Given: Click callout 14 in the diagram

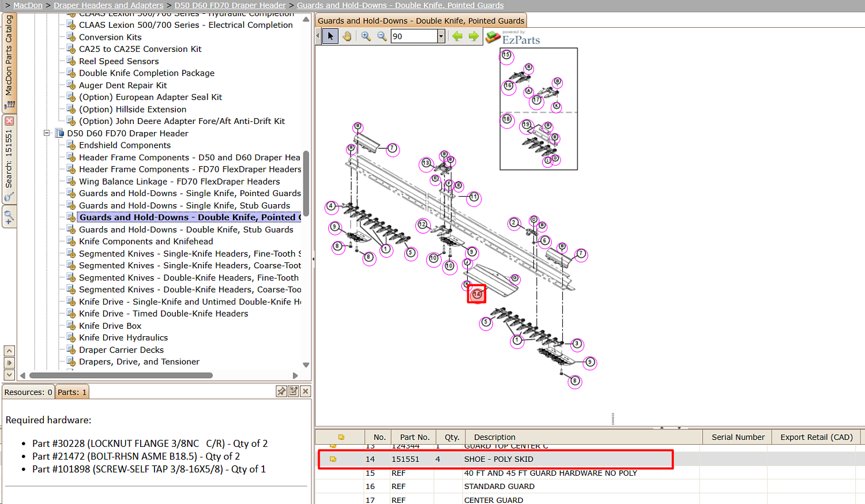Looking at the screenshot, I should pos(476,294).
